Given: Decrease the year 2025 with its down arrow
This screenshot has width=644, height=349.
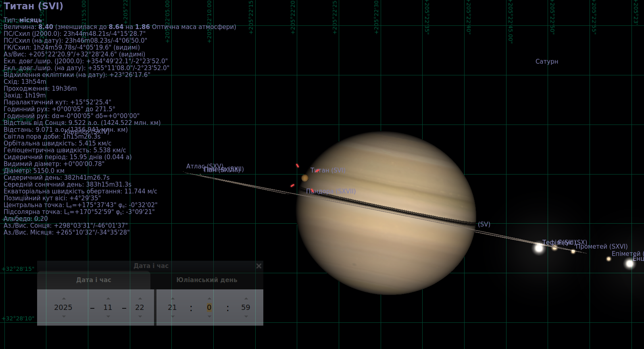Looking at the screenshot, I should coord(64,316).
